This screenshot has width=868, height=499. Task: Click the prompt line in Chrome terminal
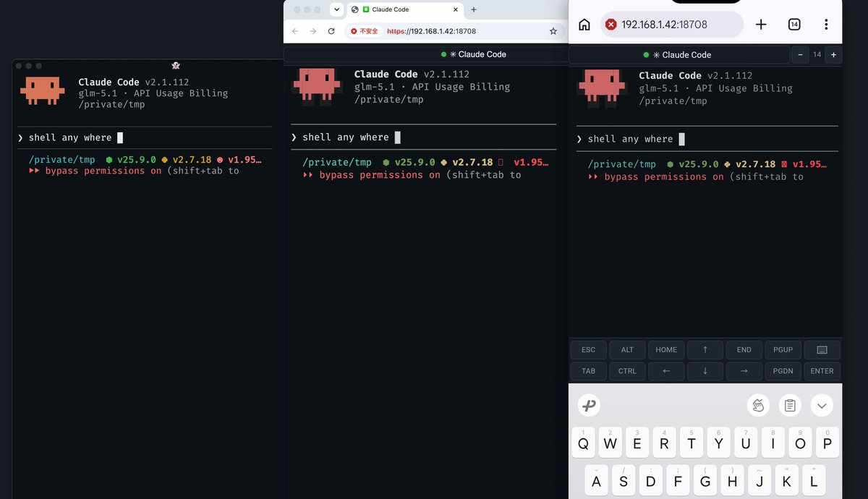click(x=424, y=137)
